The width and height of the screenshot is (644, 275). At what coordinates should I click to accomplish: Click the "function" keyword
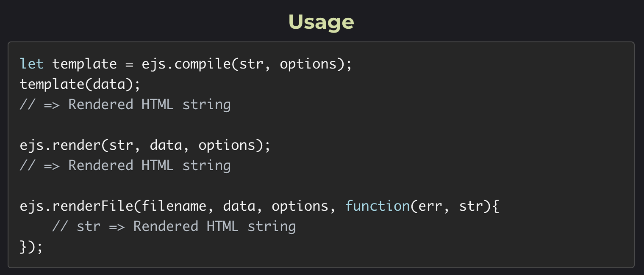[377, 206]
